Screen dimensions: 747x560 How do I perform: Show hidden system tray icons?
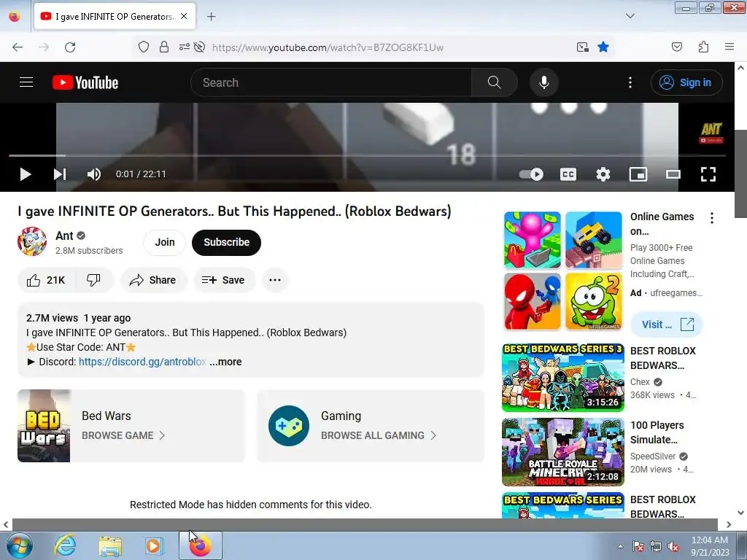pyautogui.click(x=620, y=546)
